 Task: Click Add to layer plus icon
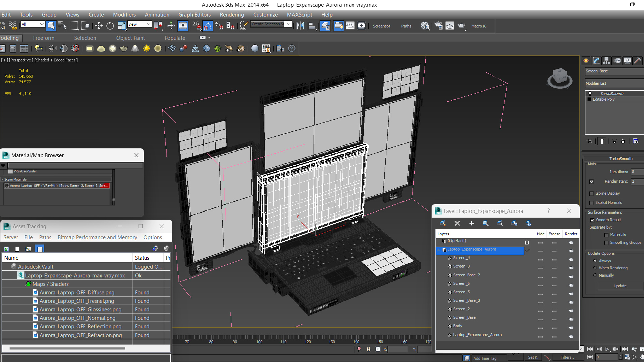(471, 223)
